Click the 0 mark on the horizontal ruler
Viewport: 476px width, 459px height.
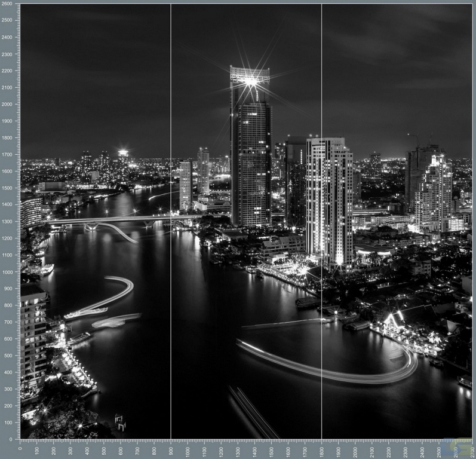20,448
